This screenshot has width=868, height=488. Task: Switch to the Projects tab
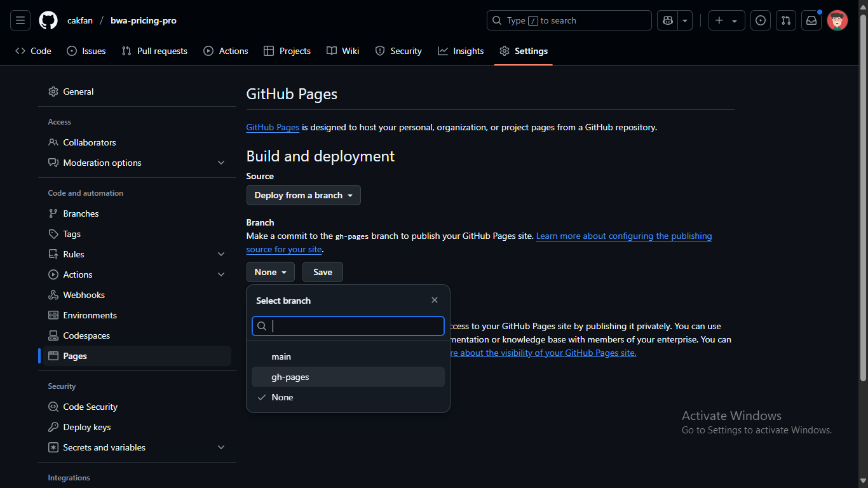click(x=287, y=51)
